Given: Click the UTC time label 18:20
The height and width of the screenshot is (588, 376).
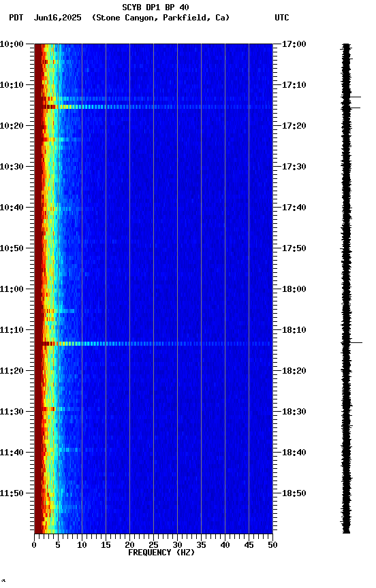Looking at the screenshot, I should click(x=294, y=372).
